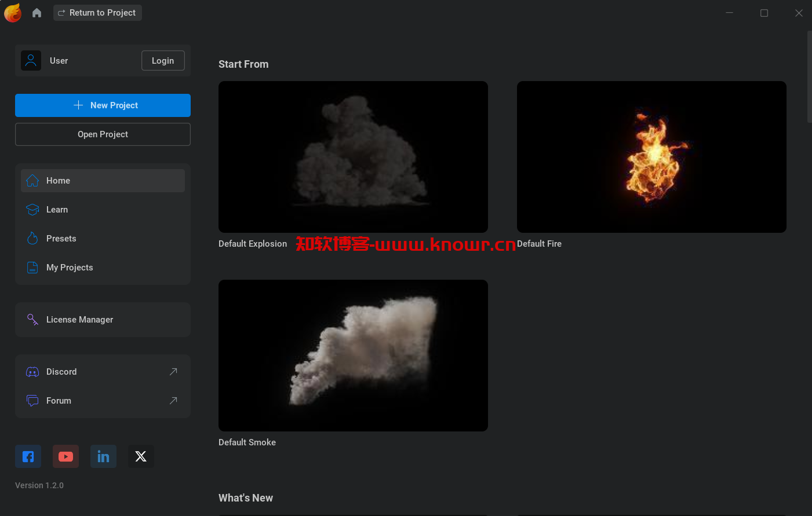This screenshot has height=516, width=812.
Task: Click the Login button
Action: [x=163, y=61]
